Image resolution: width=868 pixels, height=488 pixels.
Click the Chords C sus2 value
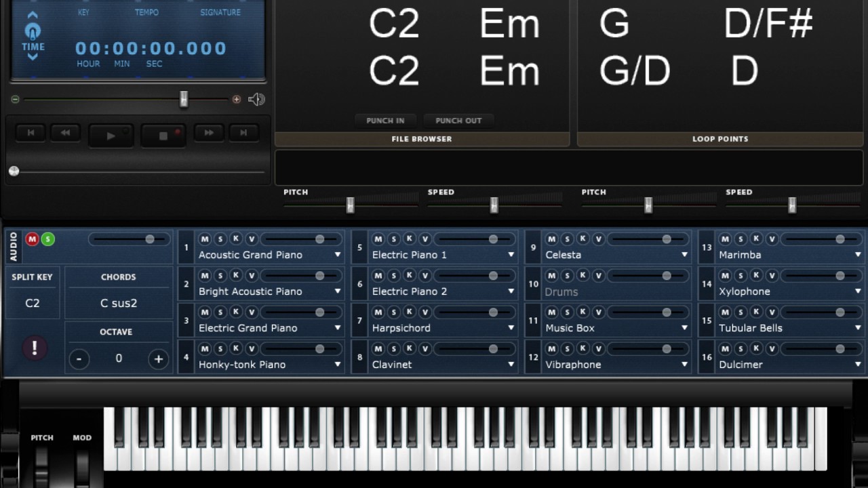119,303
